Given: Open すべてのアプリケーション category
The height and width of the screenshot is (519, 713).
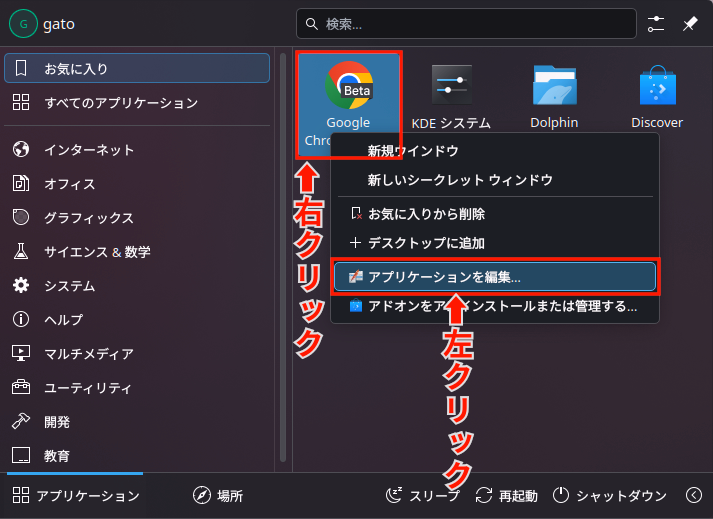Looking at the screenshot, I should 137,102.
